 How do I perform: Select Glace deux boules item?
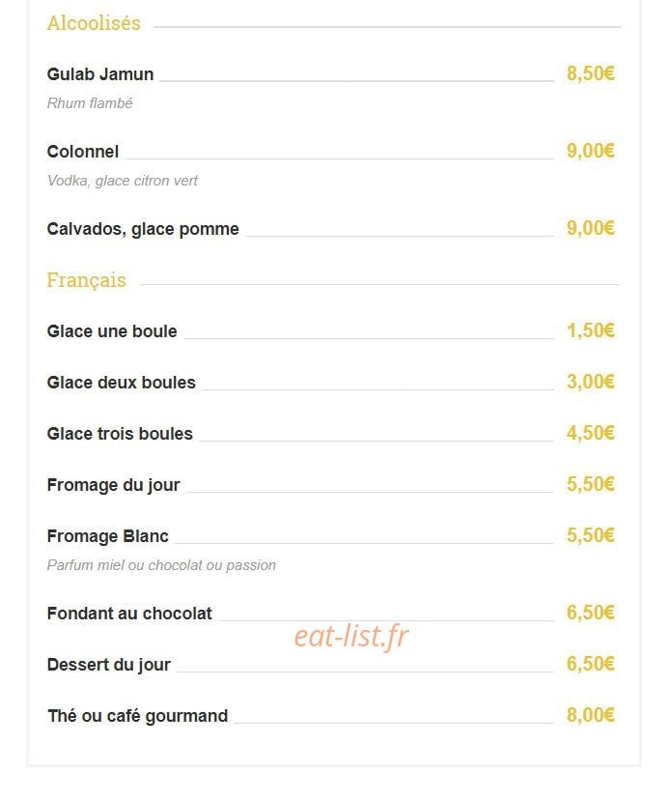(x=121, y=382)
